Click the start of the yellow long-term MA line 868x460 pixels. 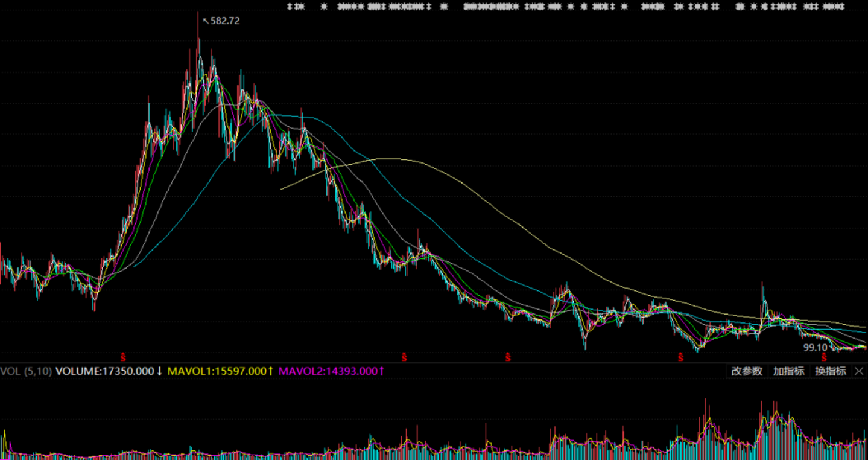click(x=282, y=189)
